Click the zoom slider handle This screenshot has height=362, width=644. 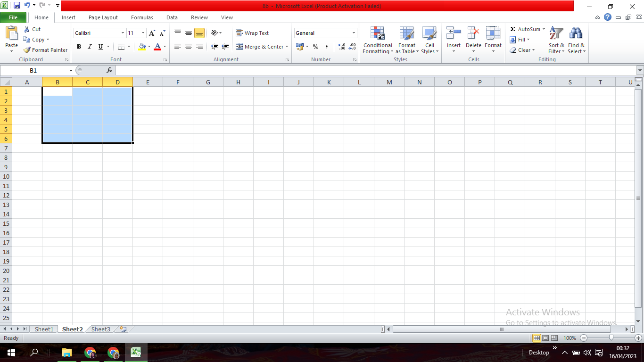(611, 338)
